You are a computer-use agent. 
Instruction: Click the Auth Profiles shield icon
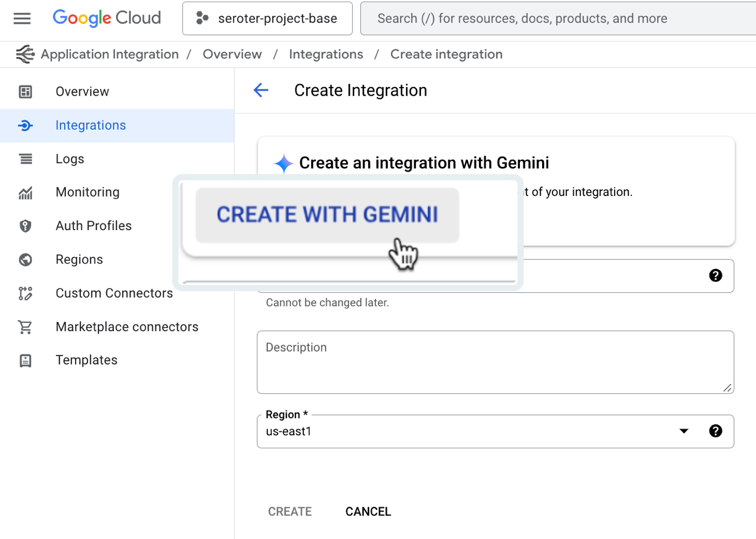click(x=25, y=226)
